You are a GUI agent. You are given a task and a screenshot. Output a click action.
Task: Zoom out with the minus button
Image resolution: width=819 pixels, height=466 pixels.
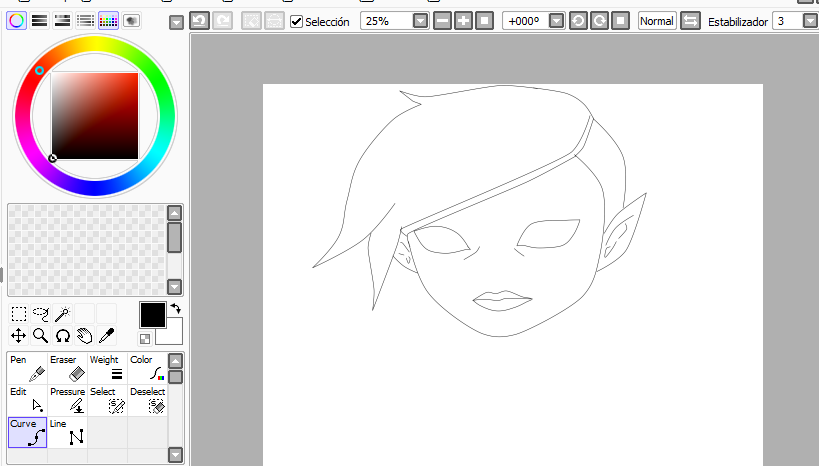click(442, 21)
